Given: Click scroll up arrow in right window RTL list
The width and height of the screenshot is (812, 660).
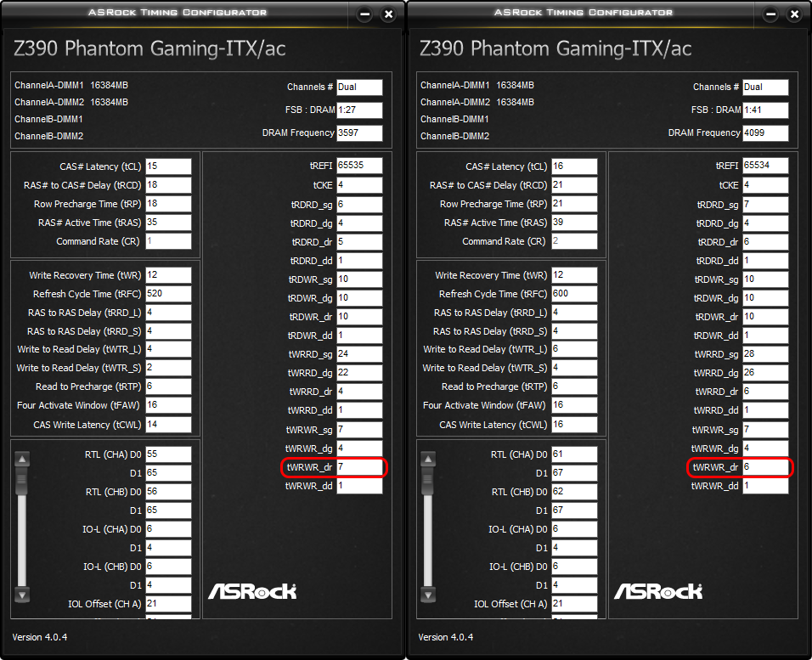Looking at the screenshot, I should (428, 459).
